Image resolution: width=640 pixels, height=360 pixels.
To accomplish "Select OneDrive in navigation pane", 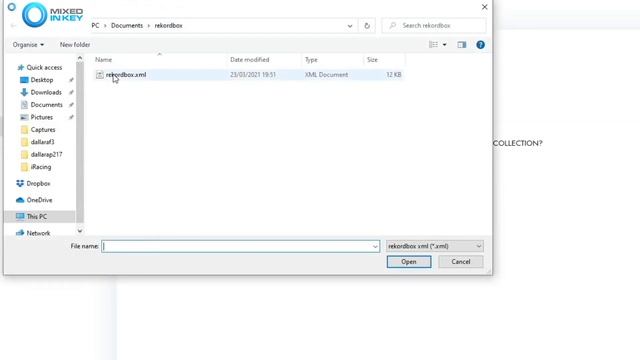I will (x=39, y=200).
